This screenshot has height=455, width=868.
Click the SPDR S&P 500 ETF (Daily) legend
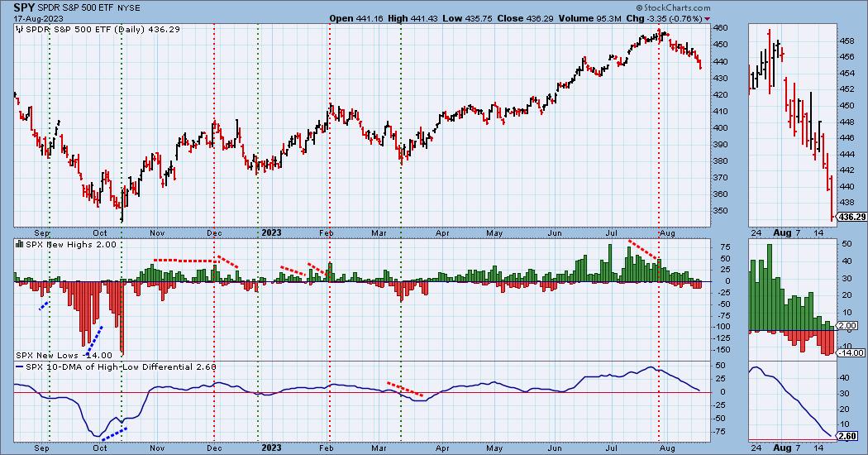point(103,30)
